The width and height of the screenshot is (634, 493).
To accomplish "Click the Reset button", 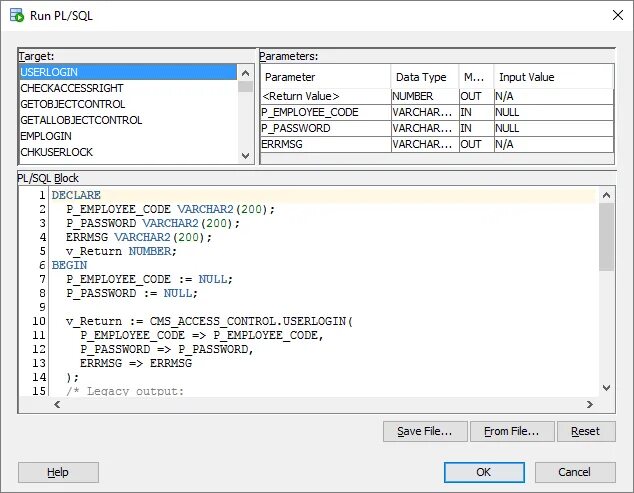I will [x=586, y=432].
